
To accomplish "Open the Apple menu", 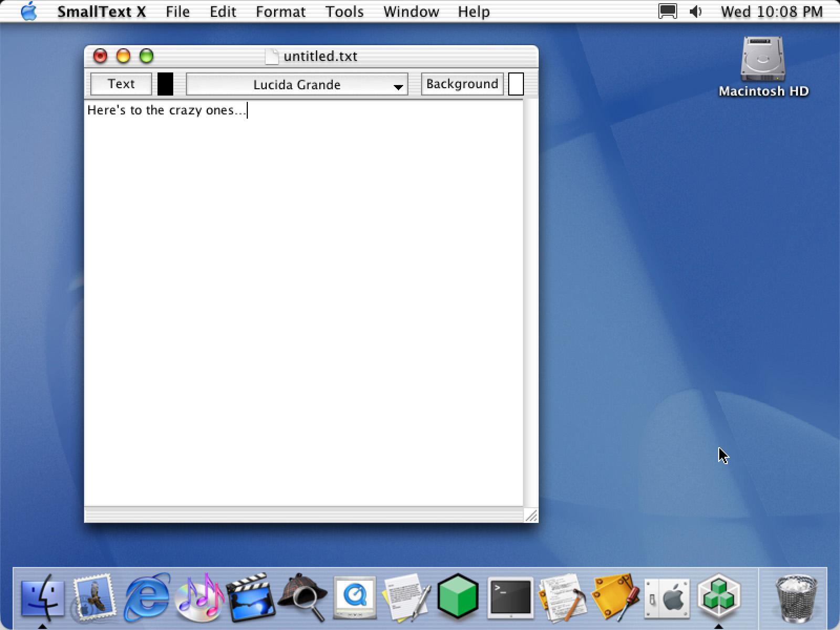I will pyautogui.click(x=29, y=11).
